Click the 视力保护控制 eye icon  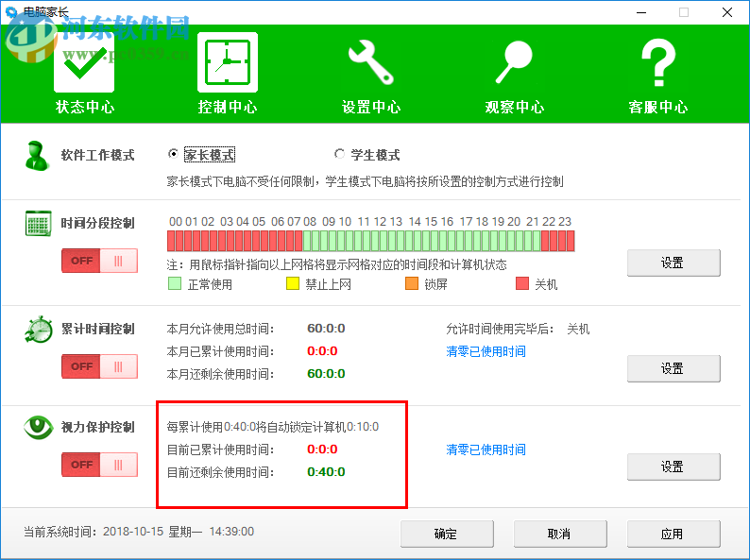click(39, 427)
